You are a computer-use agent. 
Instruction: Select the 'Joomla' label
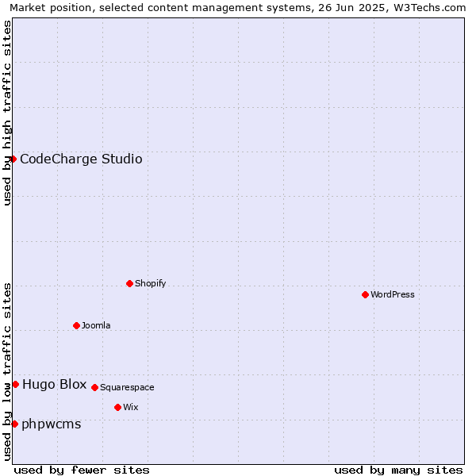[x=96, y=325]
